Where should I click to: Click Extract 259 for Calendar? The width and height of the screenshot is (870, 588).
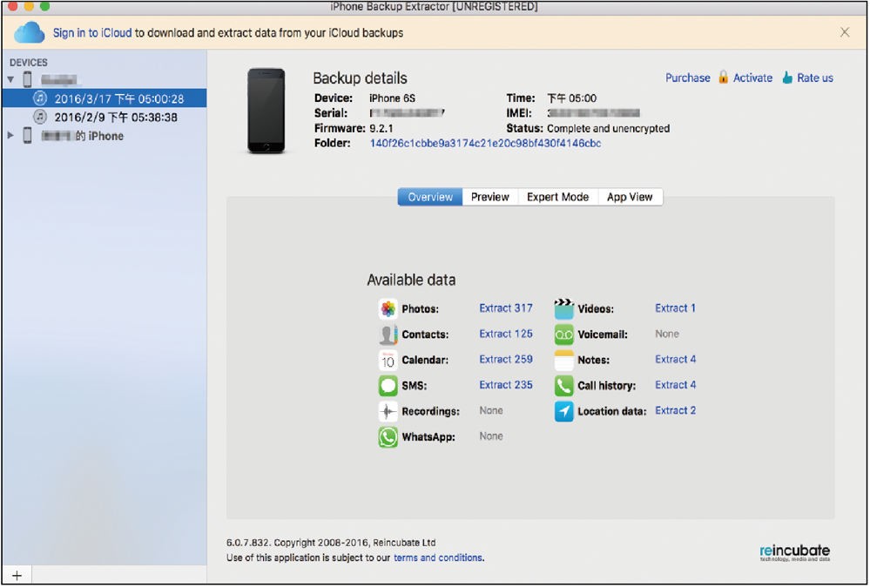click(x=505, y=359)
